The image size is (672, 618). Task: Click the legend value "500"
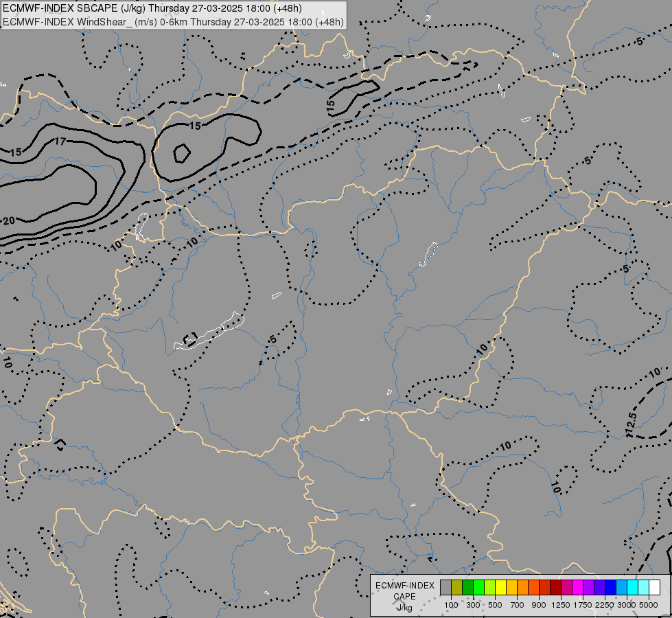point(495,605)
